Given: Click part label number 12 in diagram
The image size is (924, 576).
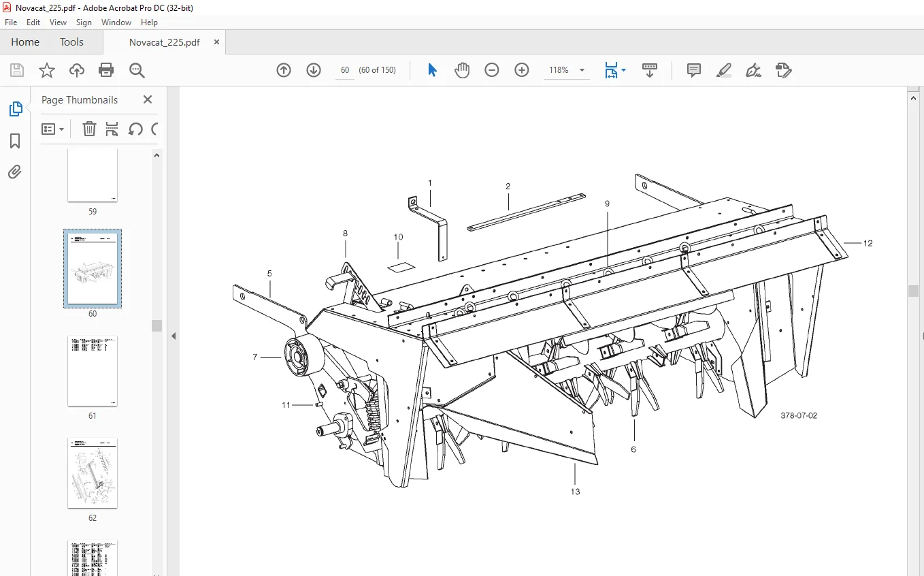Looking at the screenshot, I should tap(868, 243).
